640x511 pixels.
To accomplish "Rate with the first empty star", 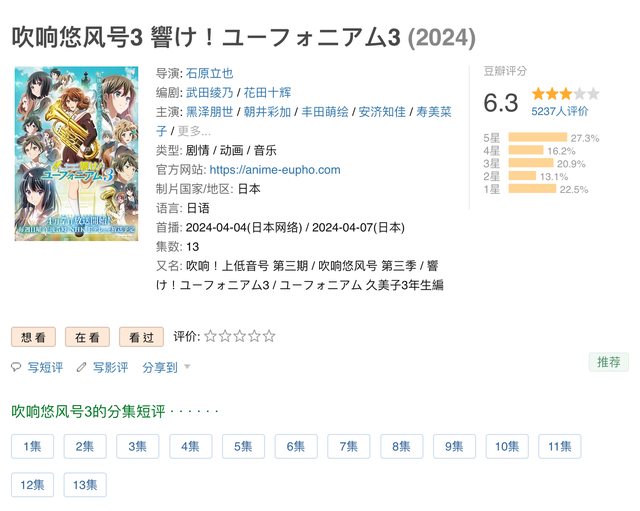I will pyautogui.click(x=211, y=336).
